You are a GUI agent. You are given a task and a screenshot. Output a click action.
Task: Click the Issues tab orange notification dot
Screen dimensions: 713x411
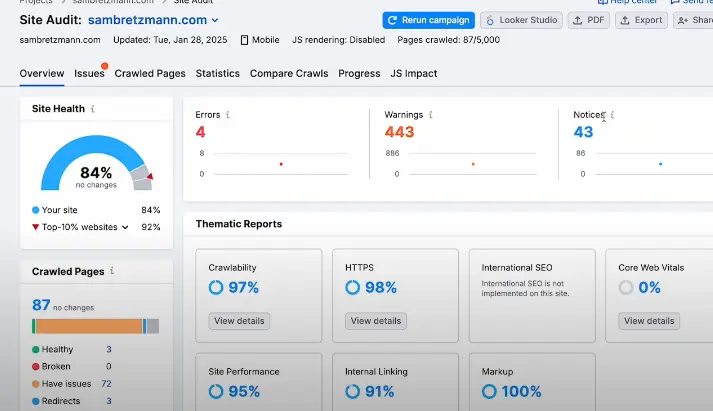pyautogui.click(x=105, y=66)
